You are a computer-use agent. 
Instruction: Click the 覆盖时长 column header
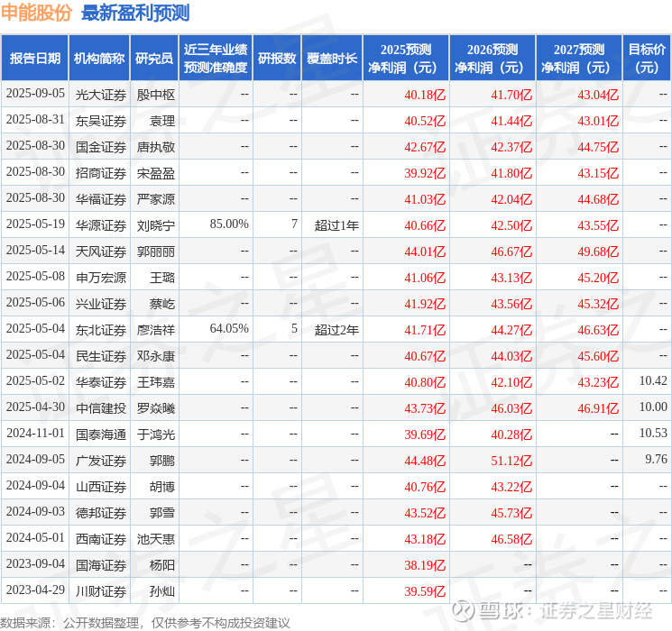332,58
